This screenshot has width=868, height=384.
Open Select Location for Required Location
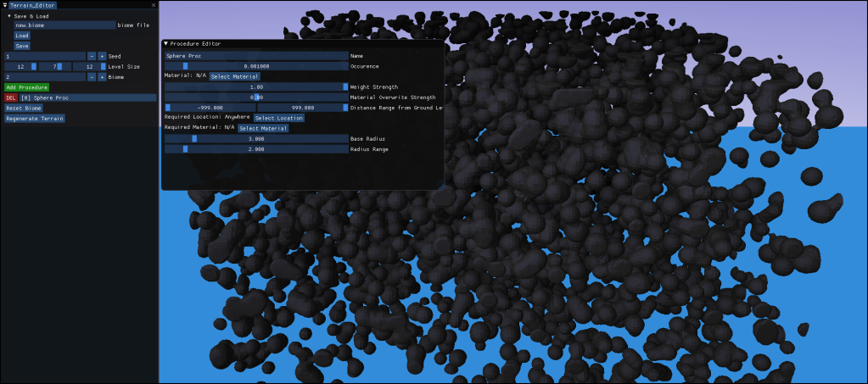pyautogui.click(x=278, y=118)
